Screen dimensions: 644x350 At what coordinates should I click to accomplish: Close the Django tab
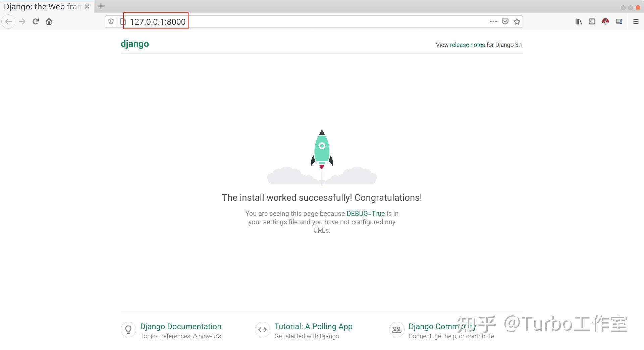coord(87,7)
